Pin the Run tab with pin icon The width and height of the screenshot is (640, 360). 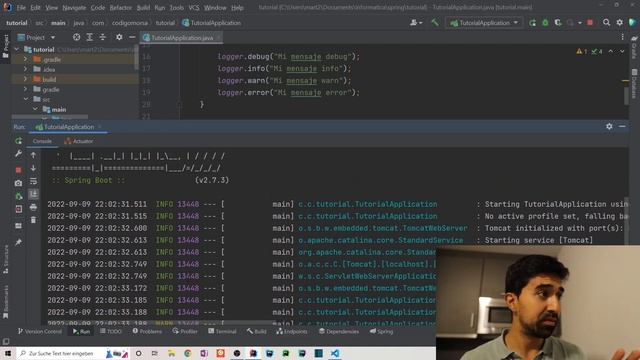tap(18, 242)
